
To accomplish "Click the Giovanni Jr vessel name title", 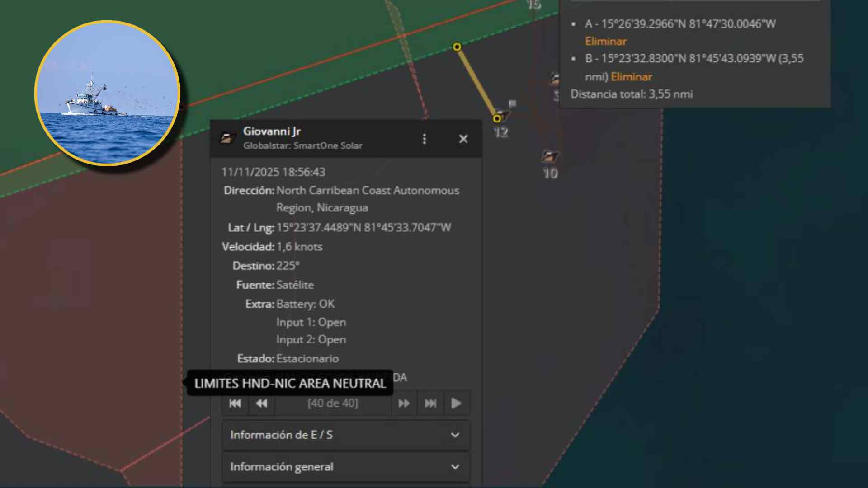I will point(272,131).
